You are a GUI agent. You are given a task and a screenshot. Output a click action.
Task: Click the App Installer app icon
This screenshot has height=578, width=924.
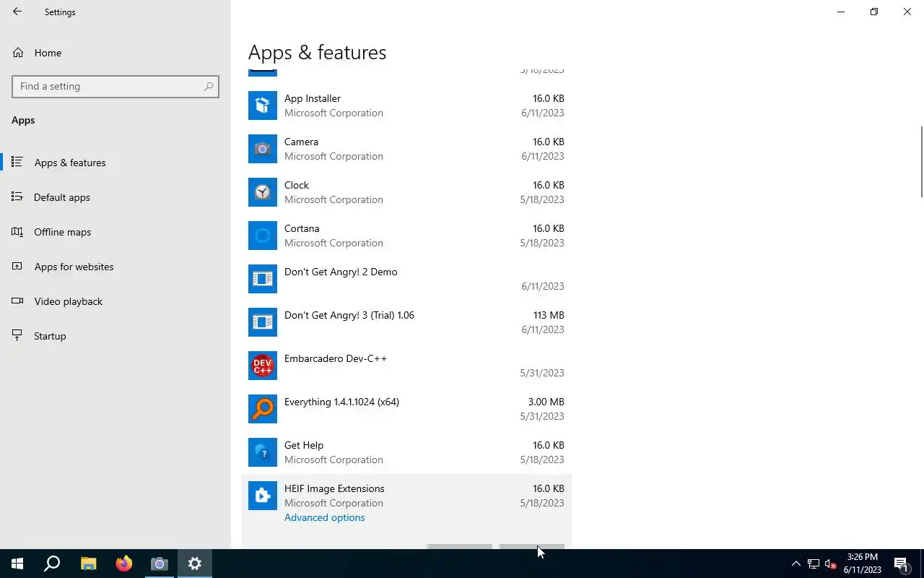(263, 105)
